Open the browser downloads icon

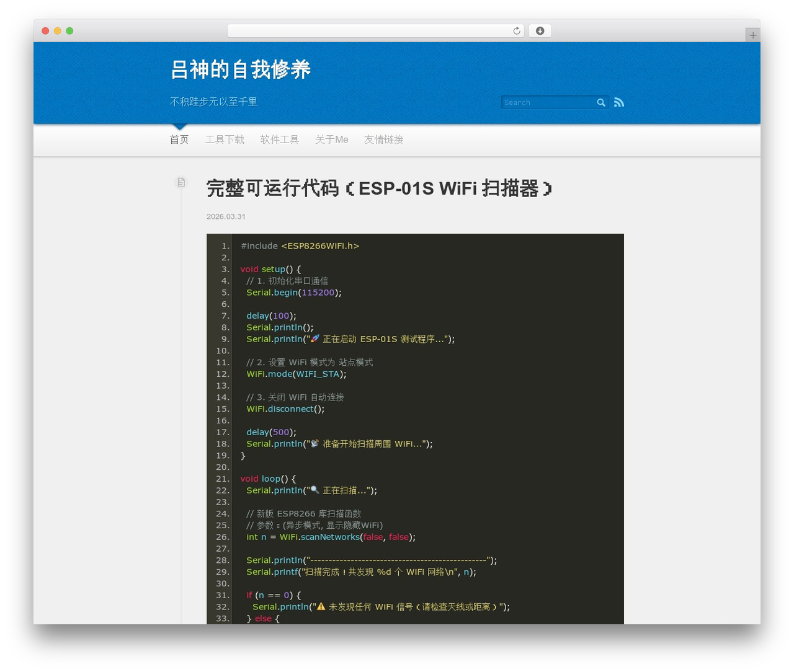pos(540,31)
